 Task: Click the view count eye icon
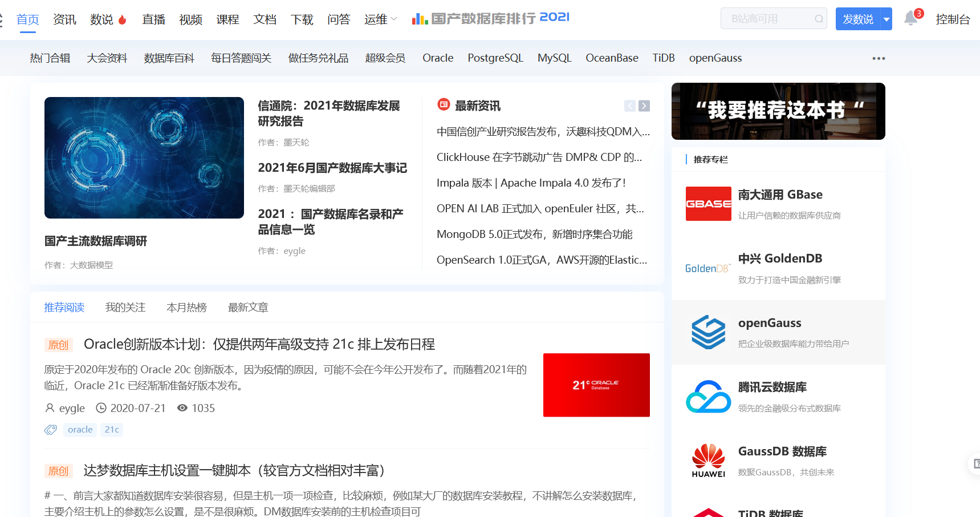tap(181, 408)
